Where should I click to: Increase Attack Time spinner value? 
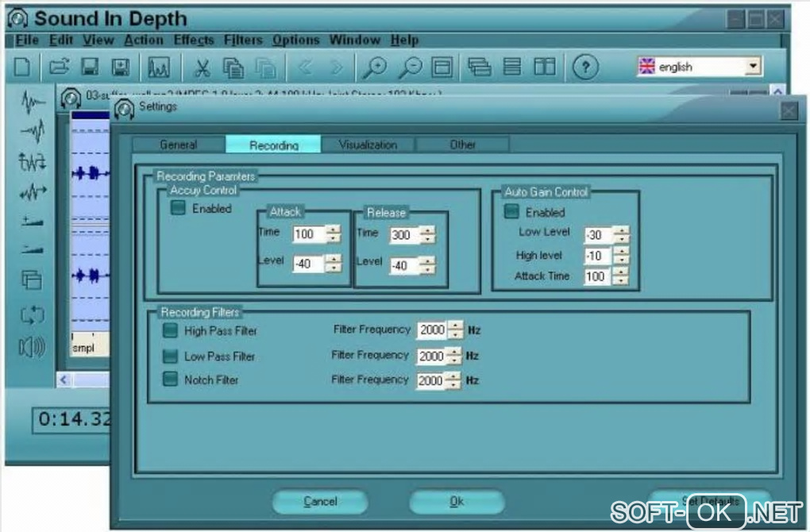click(620, 272)
